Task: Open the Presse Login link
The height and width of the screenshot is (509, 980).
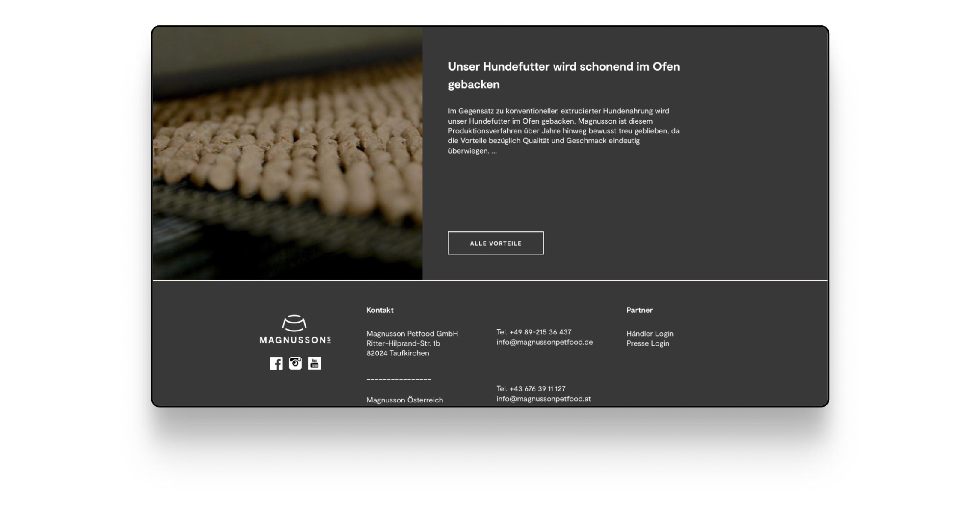Action: click(x=647, y=343)
